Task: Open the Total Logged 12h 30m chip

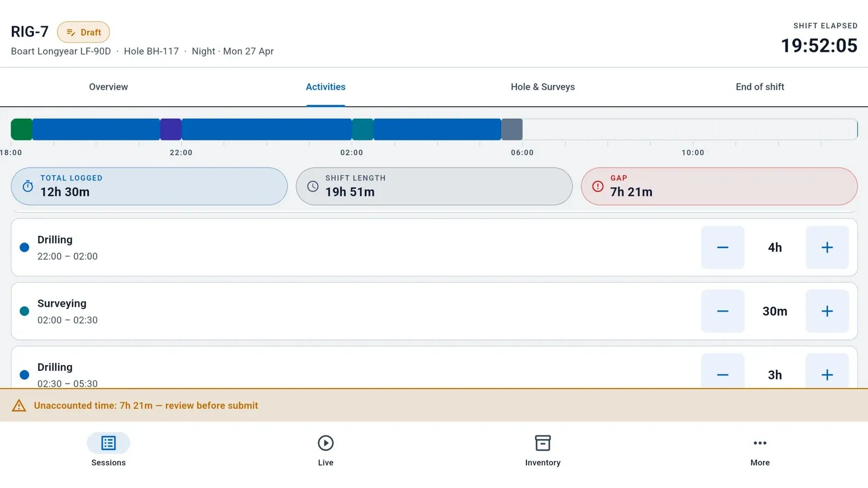Action: click(149, 186)
